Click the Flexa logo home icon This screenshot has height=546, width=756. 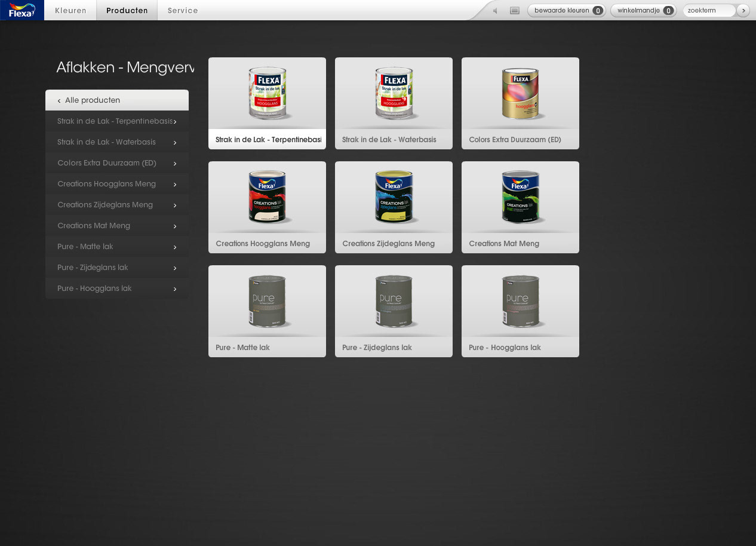click(x=22, y=10)
